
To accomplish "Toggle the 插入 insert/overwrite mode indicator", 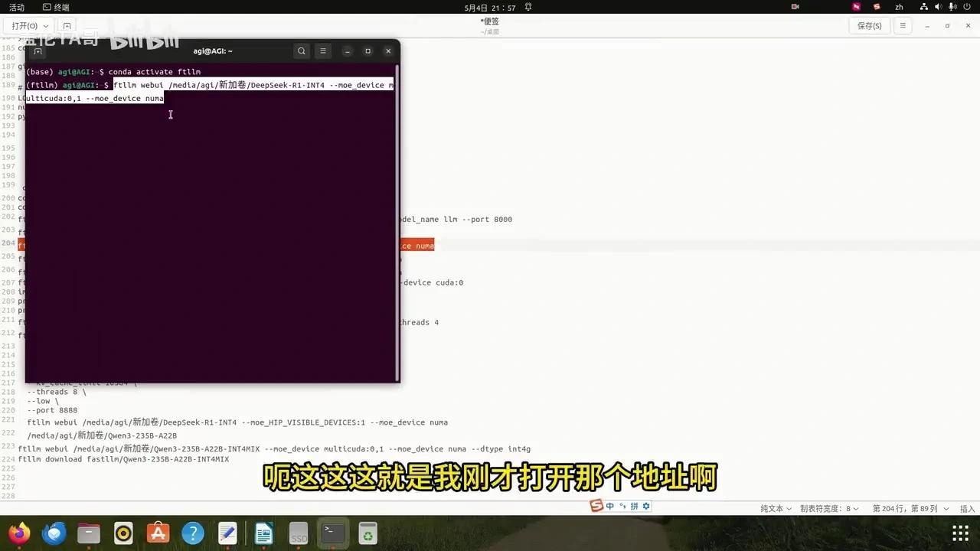I will click(x=967, y=508).
